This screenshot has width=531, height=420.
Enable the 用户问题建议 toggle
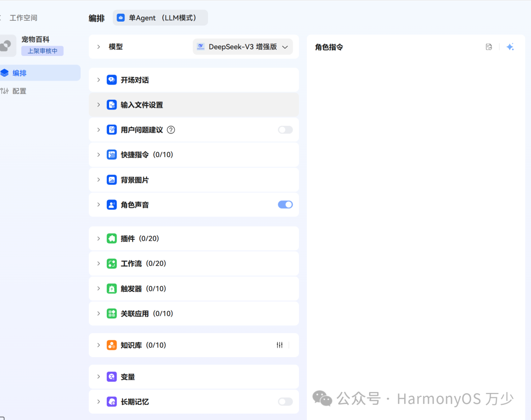285,130
